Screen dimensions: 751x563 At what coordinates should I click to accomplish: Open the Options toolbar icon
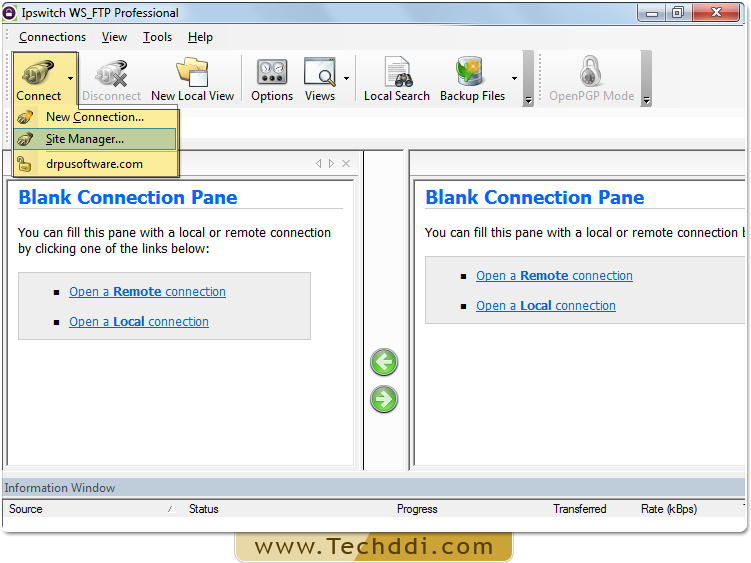pyautogui.click(x=272, y=77)
